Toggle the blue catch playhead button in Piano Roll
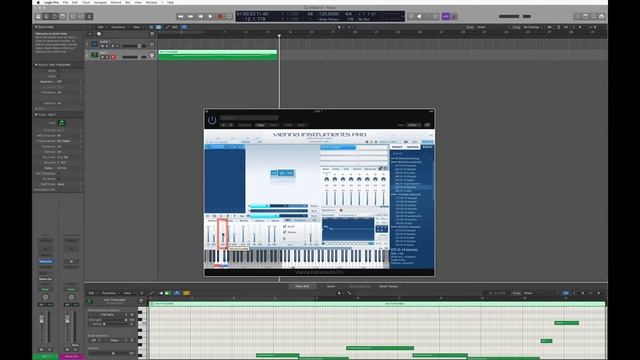Screen dimensions: 640x360 [x=177, y=293]
